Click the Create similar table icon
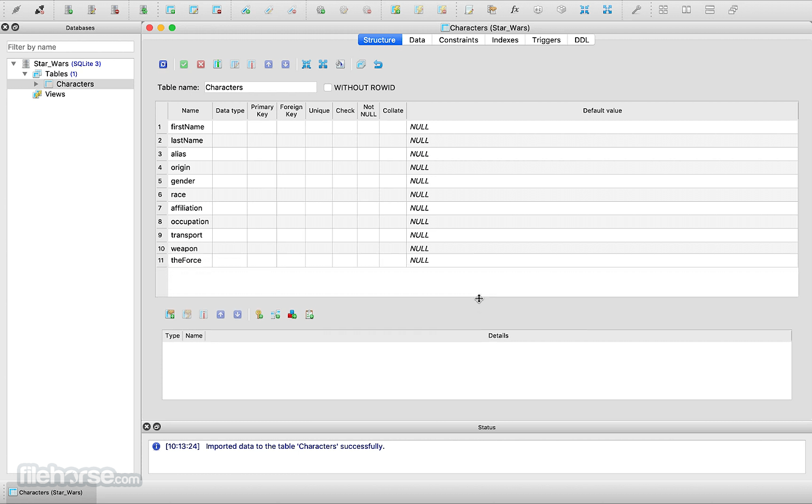Screen dimensions: 812x504 361,64
